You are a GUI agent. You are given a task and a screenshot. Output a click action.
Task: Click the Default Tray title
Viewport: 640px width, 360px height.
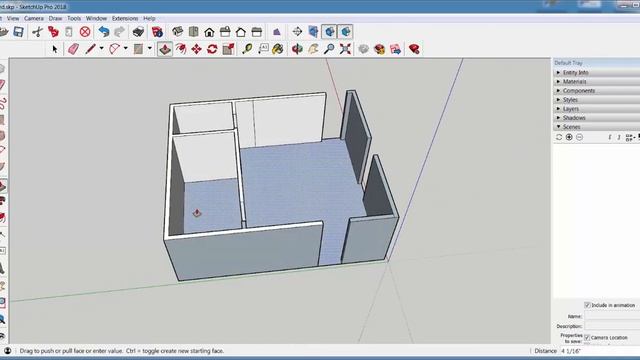point(568,63)
